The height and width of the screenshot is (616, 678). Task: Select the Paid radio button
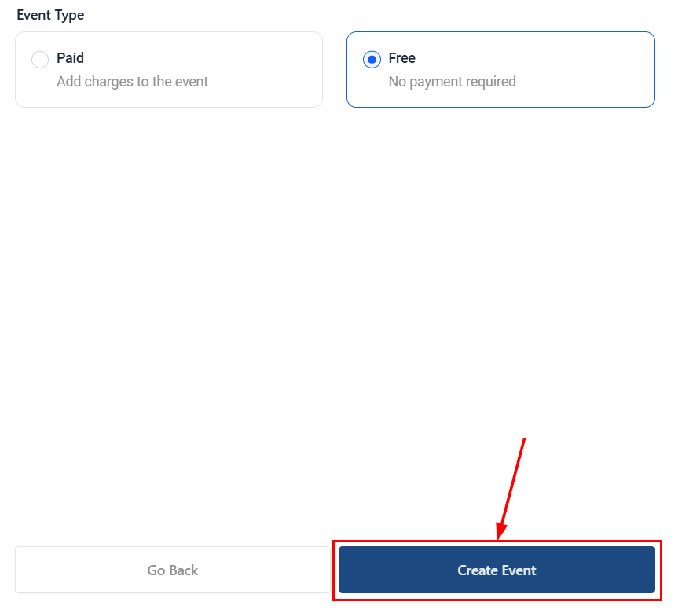(x=40, y=60)
